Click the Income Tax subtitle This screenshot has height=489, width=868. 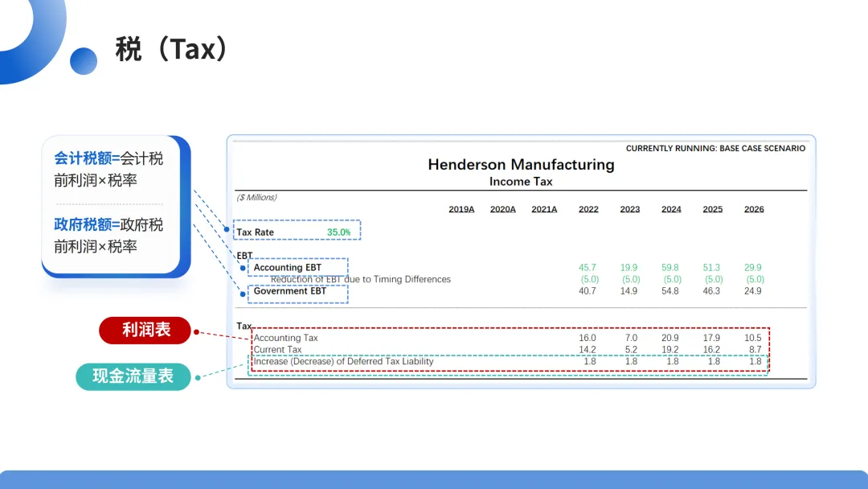(x=521, y=182)
